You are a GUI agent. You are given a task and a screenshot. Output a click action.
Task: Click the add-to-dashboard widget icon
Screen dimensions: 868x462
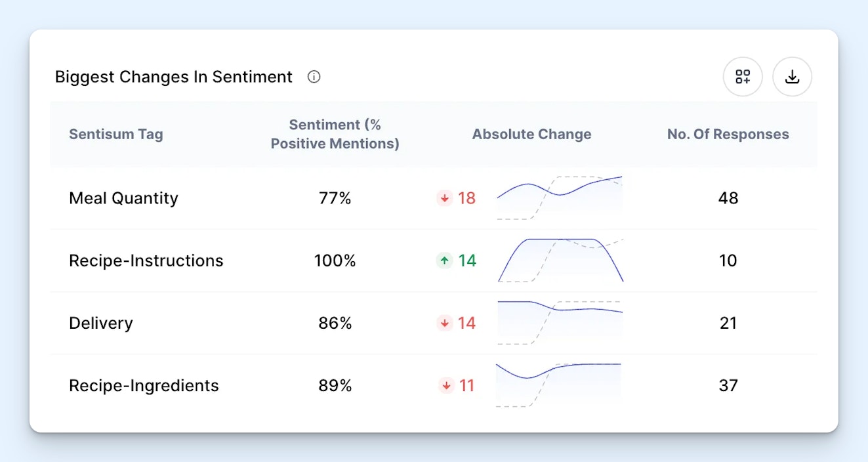click(743, 77)
